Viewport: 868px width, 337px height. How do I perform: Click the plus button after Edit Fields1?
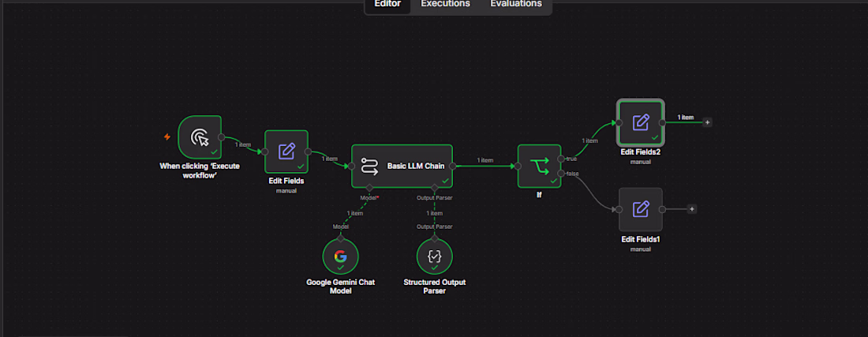click(x=692, y=209)
